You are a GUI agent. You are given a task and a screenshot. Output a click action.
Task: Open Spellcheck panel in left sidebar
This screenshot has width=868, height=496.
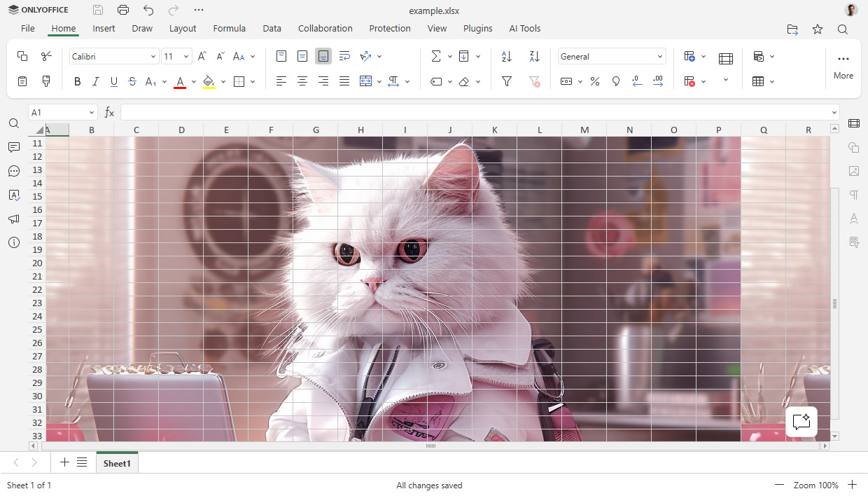[x=14, y=195]
